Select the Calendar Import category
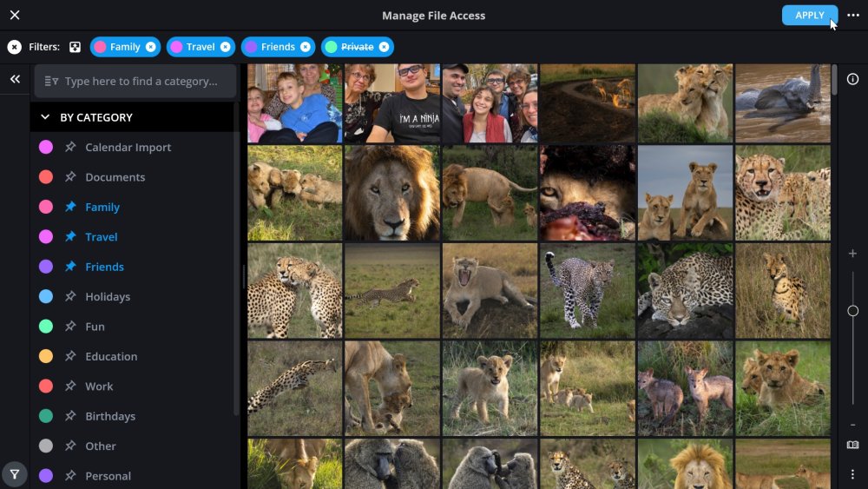This screenshot has width=868, height=489. (x=128, y=148)
